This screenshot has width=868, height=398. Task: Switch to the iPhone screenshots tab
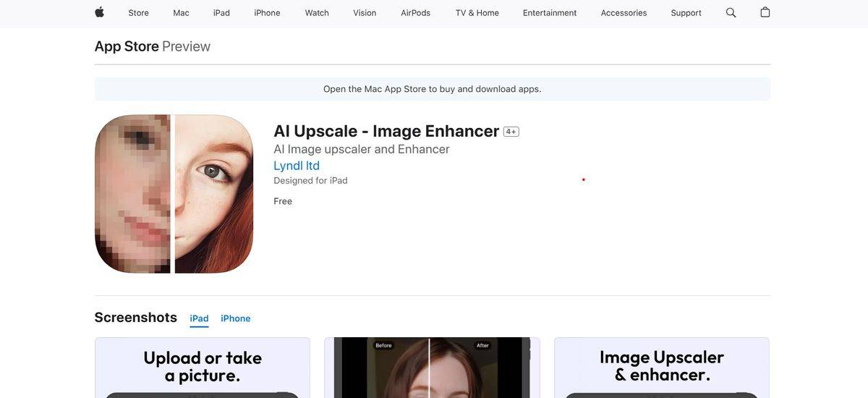point(236,318)
